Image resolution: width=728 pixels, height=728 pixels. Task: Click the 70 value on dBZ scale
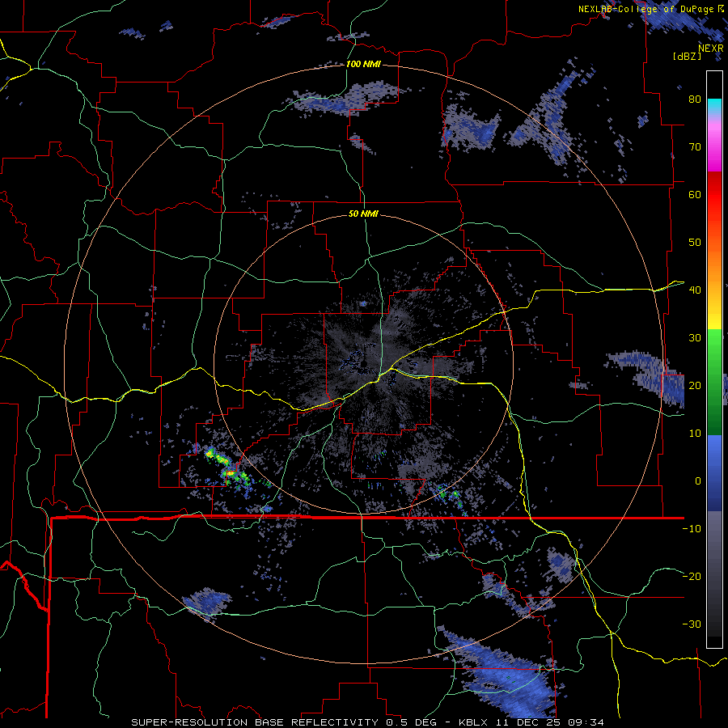pos(695,146)
